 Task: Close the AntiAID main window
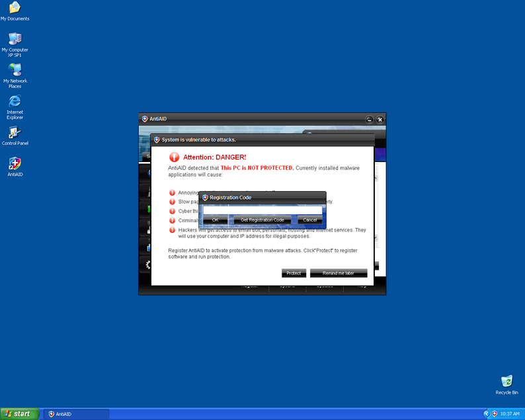(380, 120)
